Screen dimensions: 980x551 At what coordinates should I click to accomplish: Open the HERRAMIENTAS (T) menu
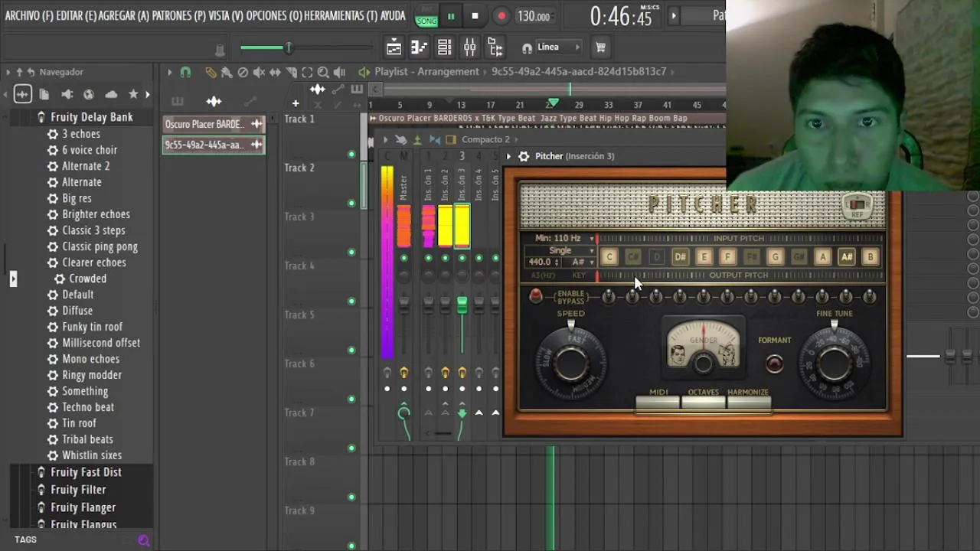pyautogui.click(x=341, y=15)
